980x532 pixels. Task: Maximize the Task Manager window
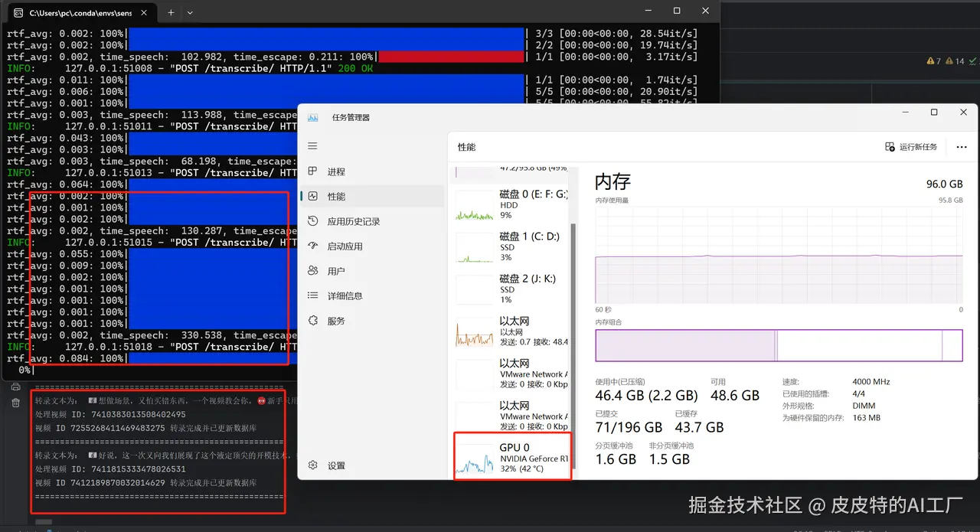934,113
